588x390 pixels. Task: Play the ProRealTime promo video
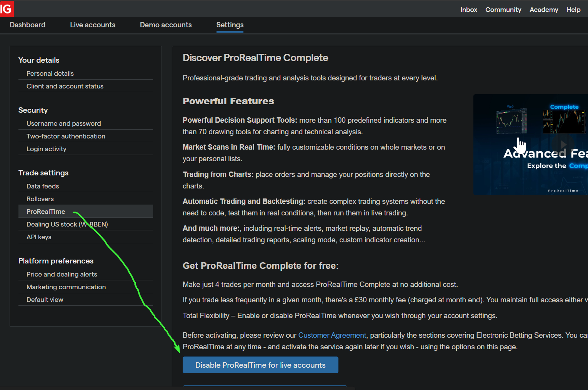coord(563,145)
